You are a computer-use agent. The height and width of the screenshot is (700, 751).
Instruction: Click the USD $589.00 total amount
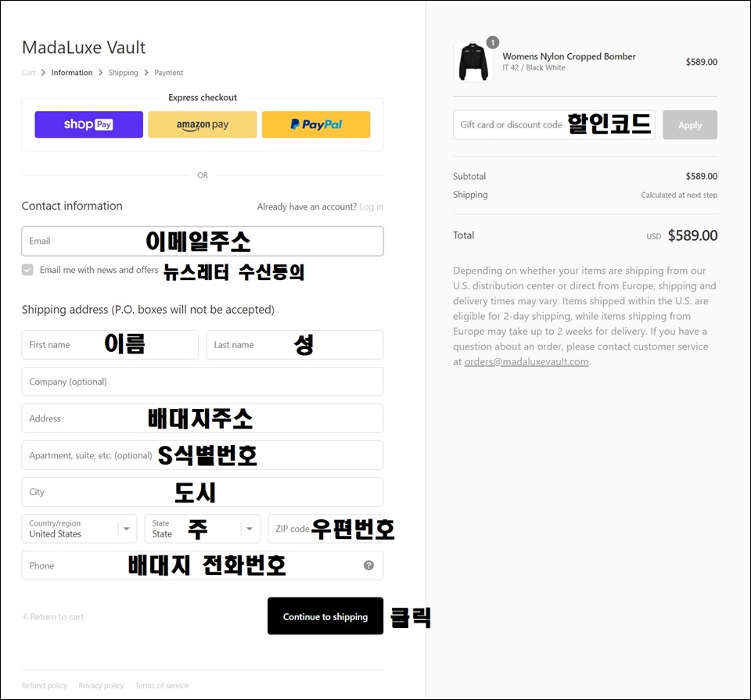click(682, 235)
